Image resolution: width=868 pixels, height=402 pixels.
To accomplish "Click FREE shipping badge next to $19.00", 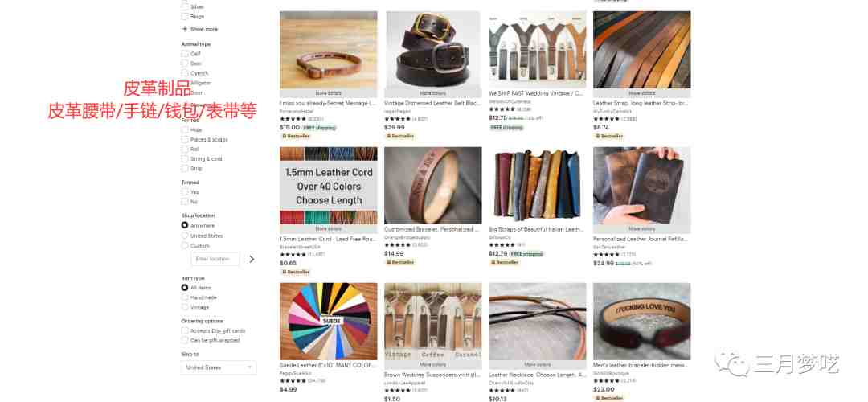I will [x=319, y=128].
